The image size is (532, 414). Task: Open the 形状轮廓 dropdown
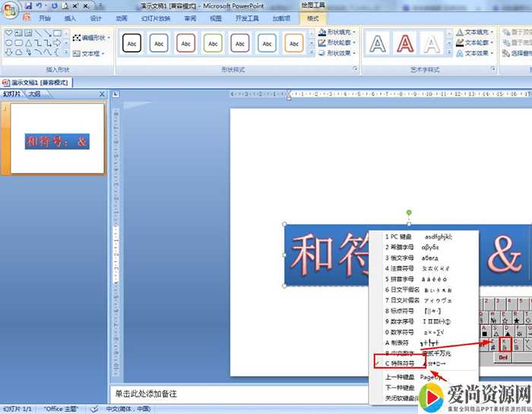point(337,43)
